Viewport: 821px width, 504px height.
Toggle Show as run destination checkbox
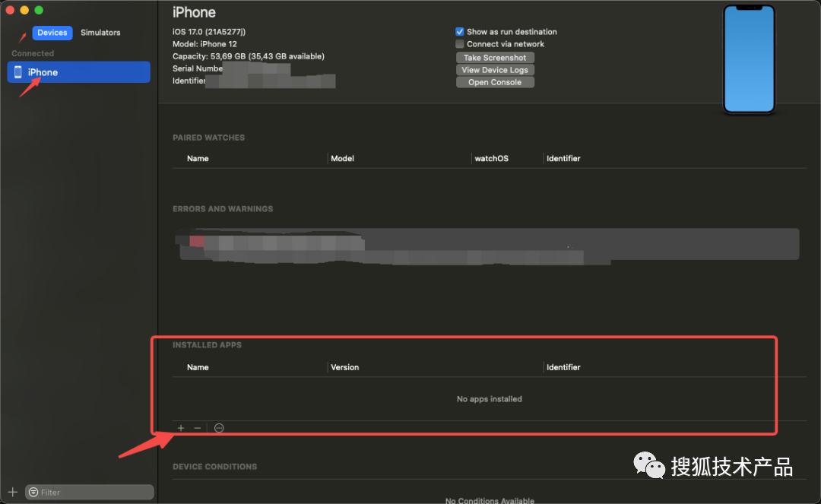tap(460, 32)
